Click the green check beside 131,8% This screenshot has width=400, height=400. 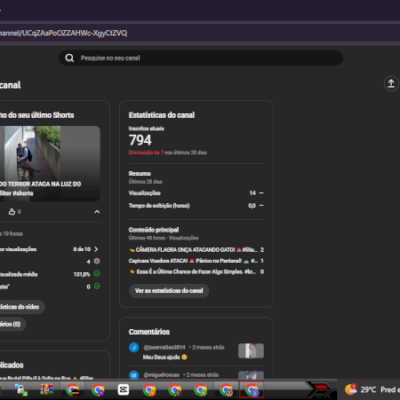point(97,274)
